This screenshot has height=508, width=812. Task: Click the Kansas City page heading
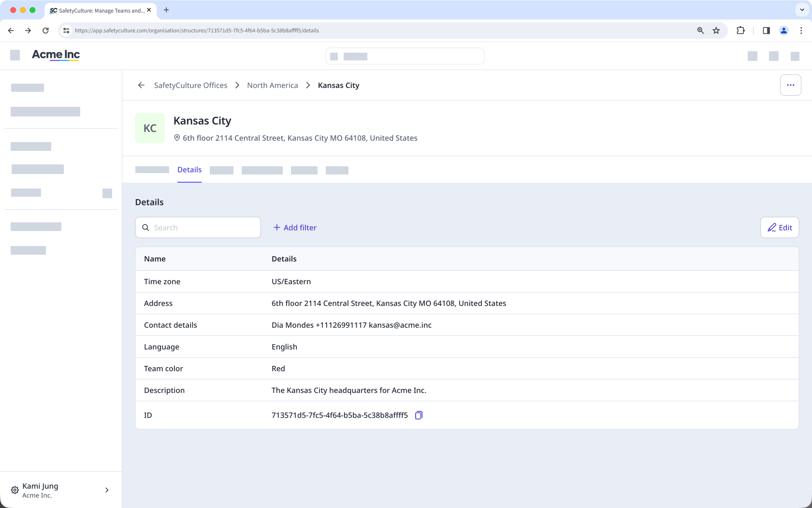tap(202, 121)
